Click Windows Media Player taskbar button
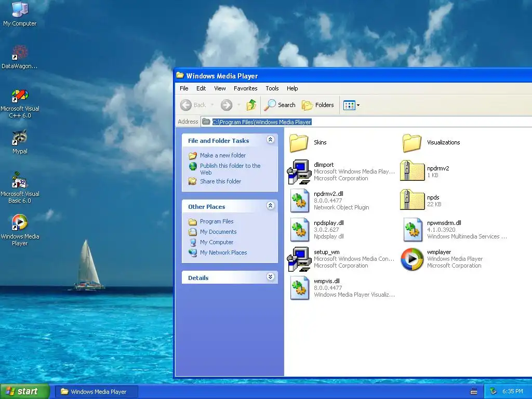Screen dimensions: 532x399 click(96, 392)
